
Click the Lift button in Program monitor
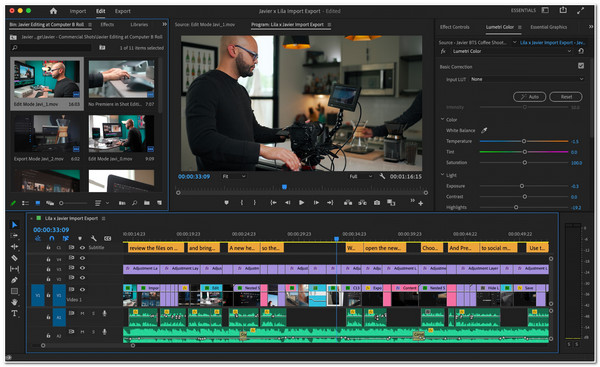click(x=348, y=203)
